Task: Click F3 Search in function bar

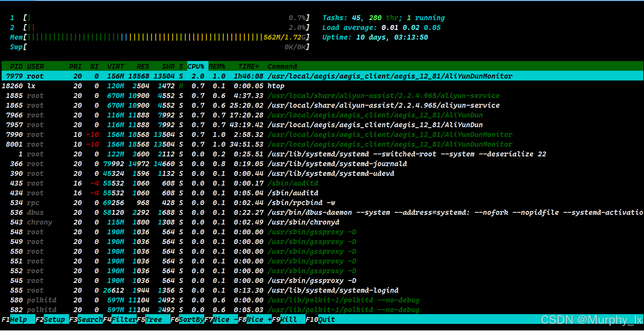Action: tap(86, 319)
